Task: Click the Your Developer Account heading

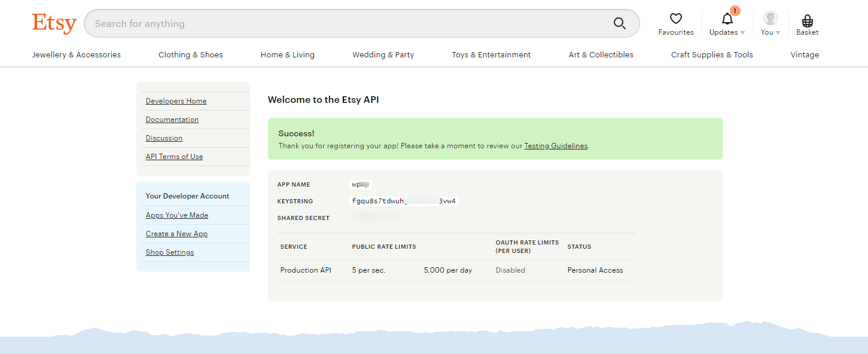Action: coord(188,196)
